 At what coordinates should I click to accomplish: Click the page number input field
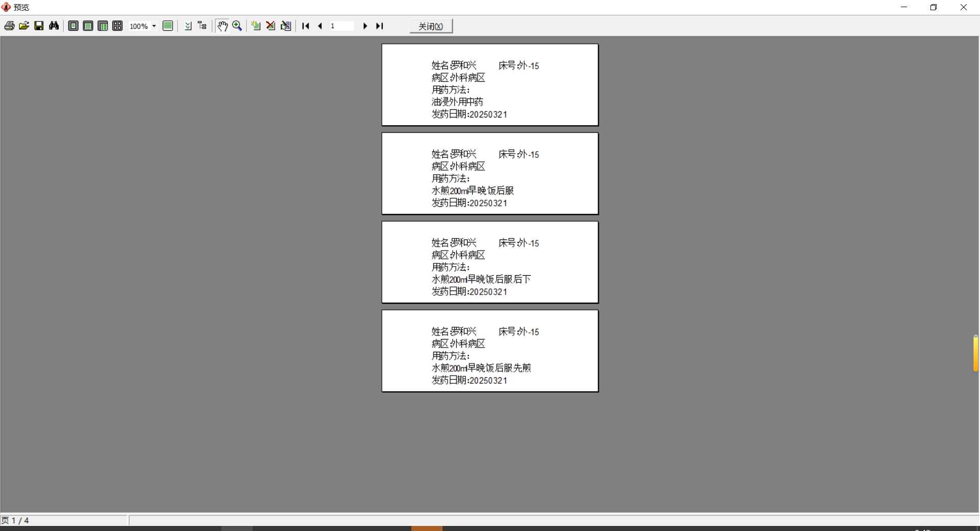[342, 26]
